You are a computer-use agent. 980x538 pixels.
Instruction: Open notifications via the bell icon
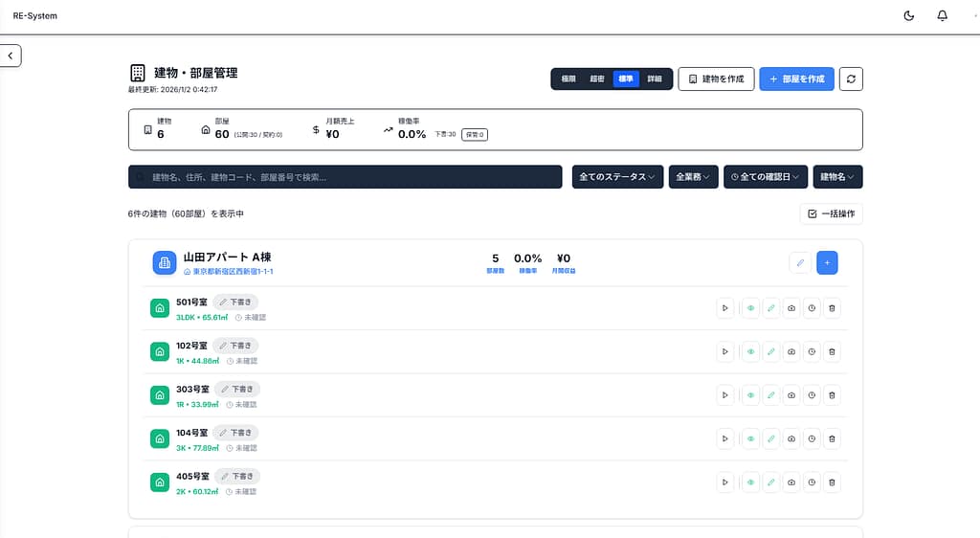(943, 16)
